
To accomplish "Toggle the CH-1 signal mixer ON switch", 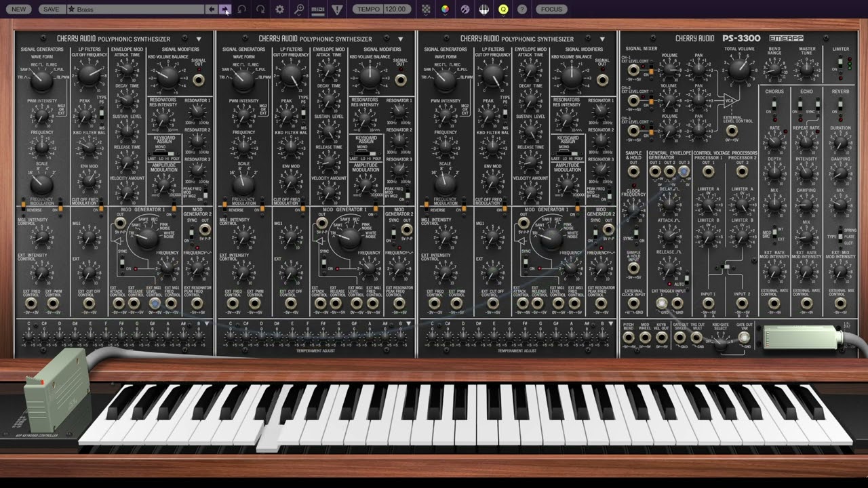I will tap(650, 70).
